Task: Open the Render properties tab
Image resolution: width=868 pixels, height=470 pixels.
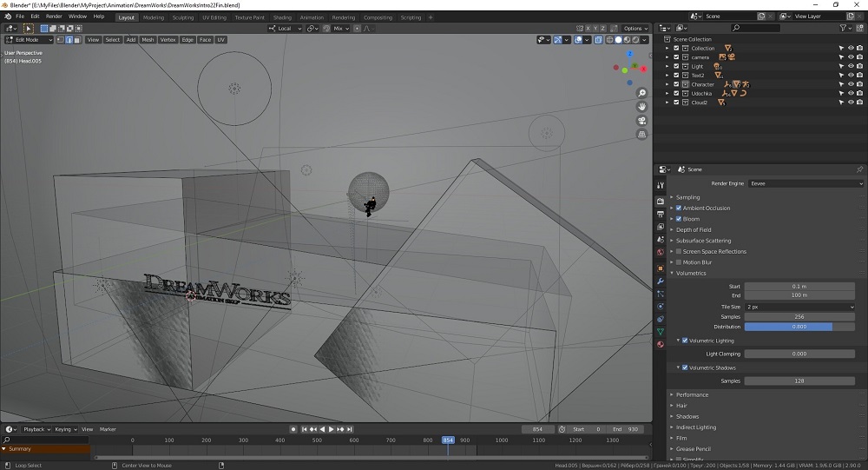Action: tap(661, 202)
